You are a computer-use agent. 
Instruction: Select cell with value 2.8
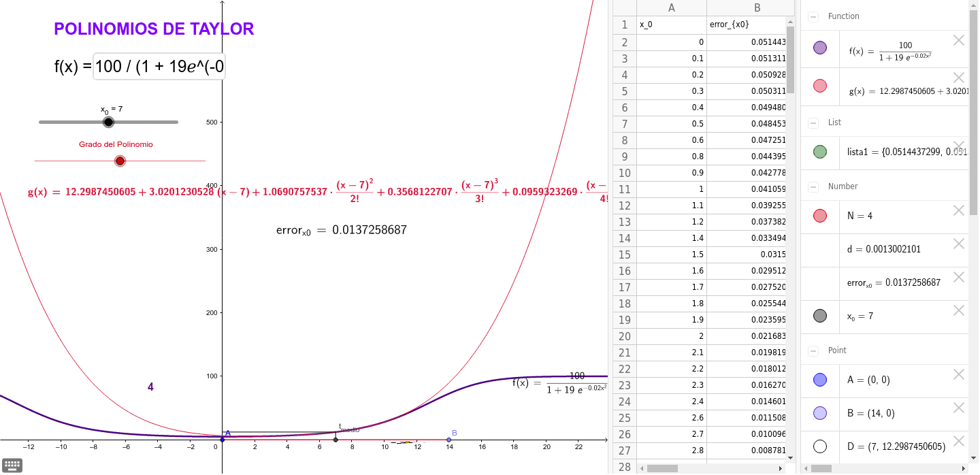(672, 451)
